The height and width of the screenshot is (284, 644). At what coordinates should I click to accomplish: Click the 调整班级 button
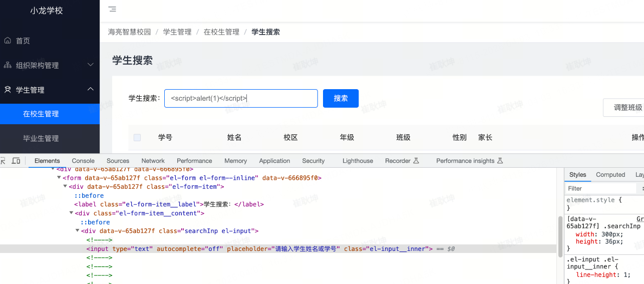(624, 108)
